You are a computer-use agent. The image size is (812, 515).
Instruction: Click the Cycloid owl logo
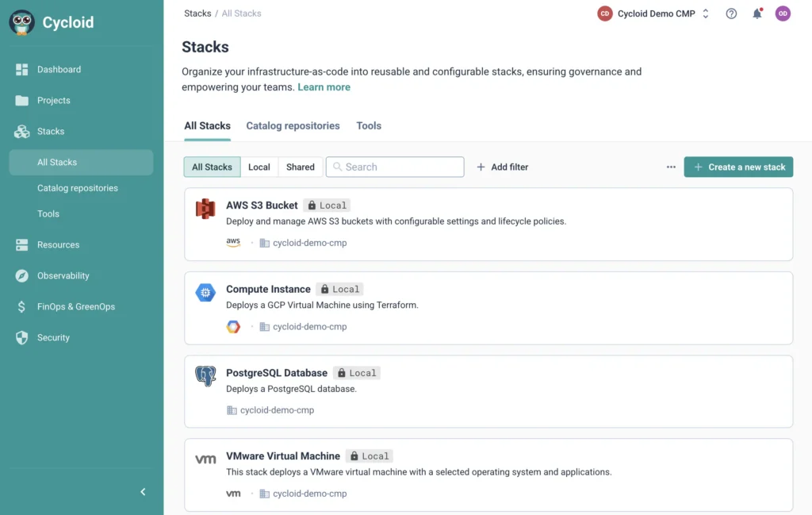(x=22, y=22)
